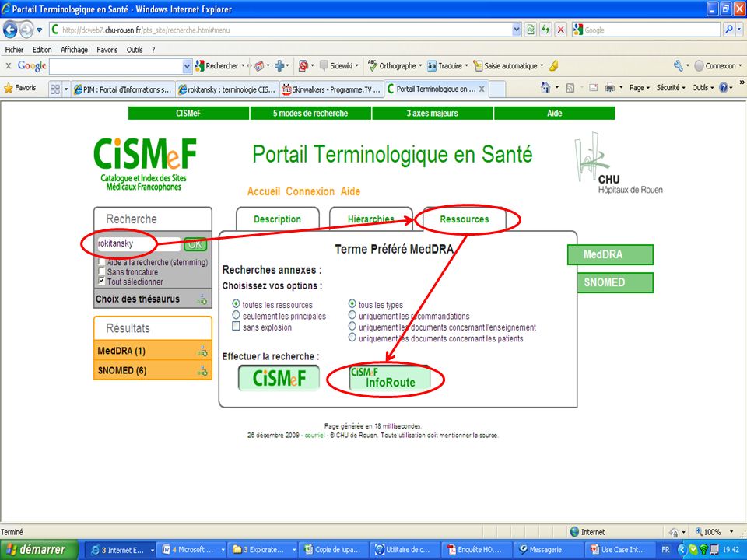
Task: Click the CHU Hôpitaux de Rouen logo
Action: (x=619, y=163)
